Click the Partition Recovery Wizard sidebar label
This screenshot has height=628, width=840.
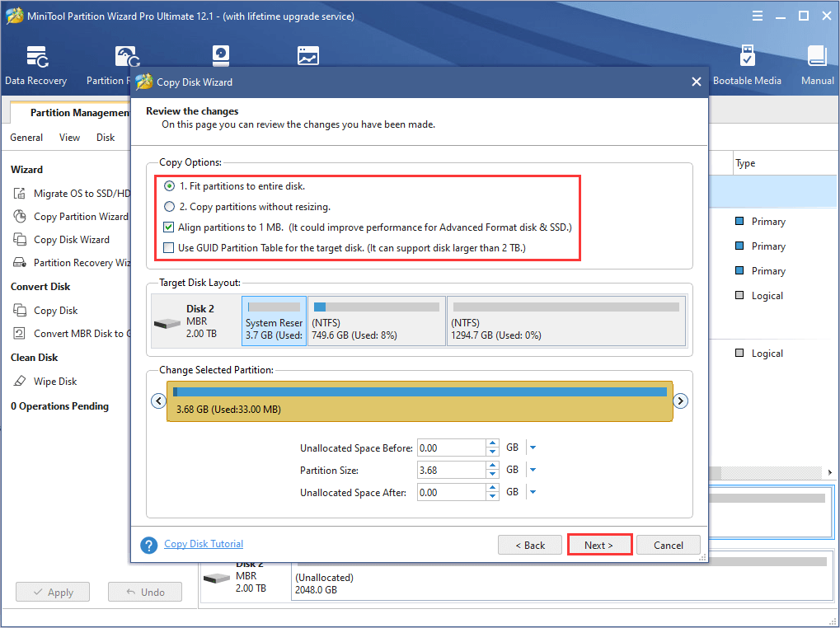point(82,263)
